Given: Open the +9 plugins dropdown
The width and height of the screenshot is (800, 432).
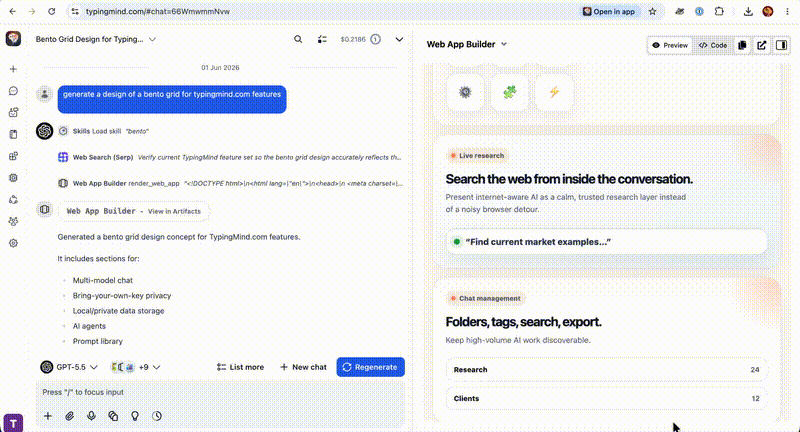Looking at the screenshot, I should pos(136,367).
